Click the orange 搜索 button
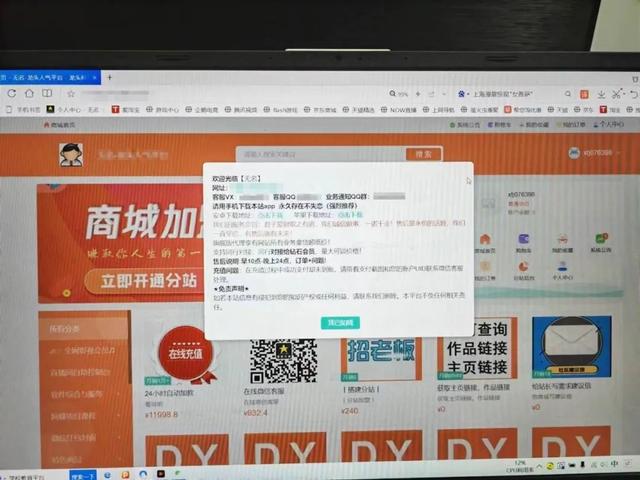640x480 pixels. [x=424, y=154]
